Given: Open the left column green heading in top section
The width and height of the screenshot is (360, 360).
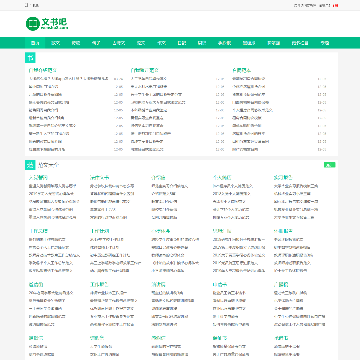Looking at the screenshot, I should (43, 70).
